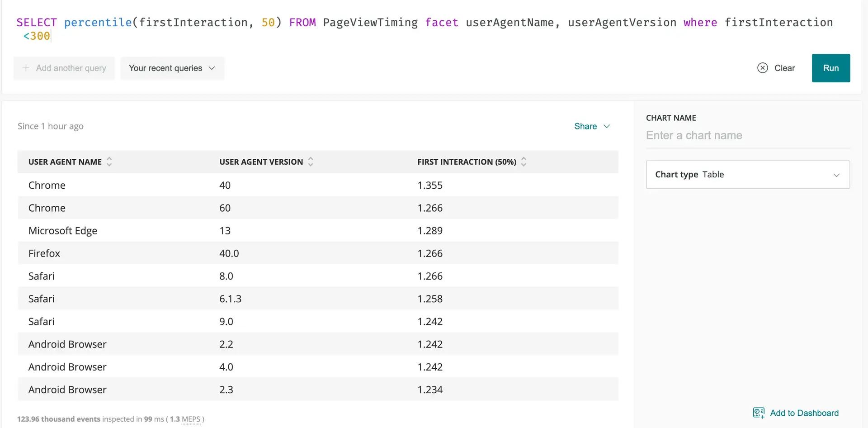Click Android Browser row with version 2.2
This screenshot has height=428, width=868.
(318, 344)
